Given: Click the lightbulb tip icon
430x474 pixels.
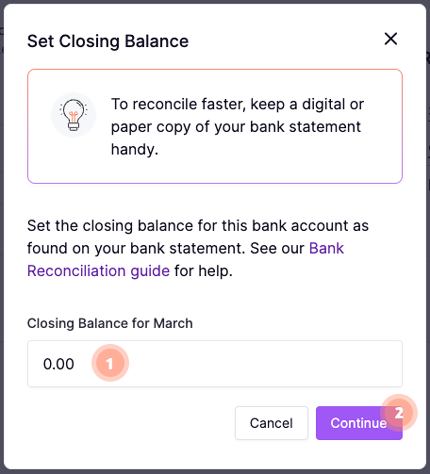Looking at the screenshot, I should [73, 115].
